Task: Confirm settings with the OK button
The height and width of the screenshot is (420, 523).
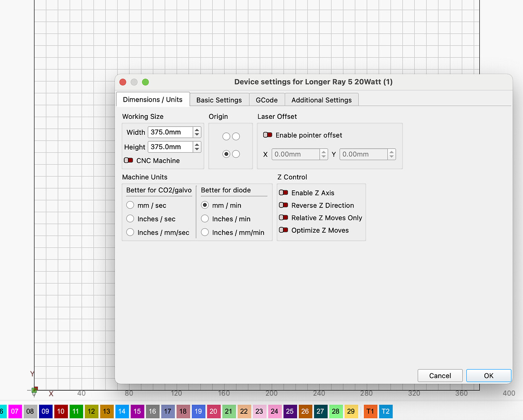Action: (x=489, y=375)
